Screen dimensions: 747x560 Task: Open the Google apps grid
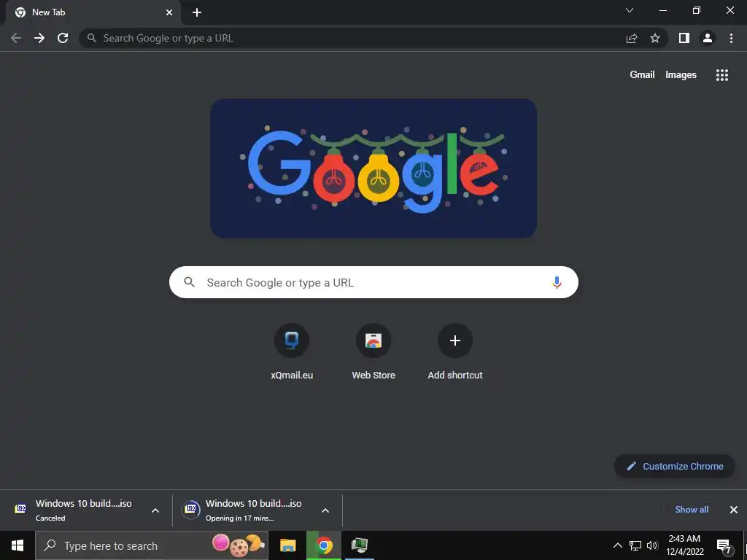pos(721,75)
